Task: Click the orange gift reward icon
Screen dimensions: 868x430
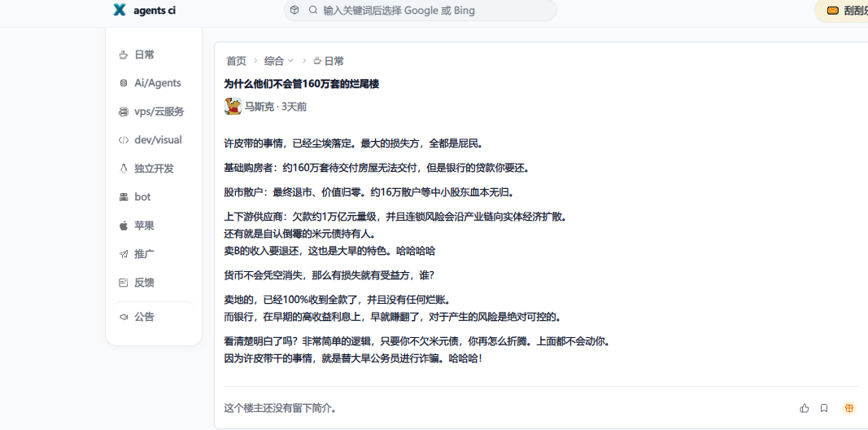Action: tap(848, 408)
